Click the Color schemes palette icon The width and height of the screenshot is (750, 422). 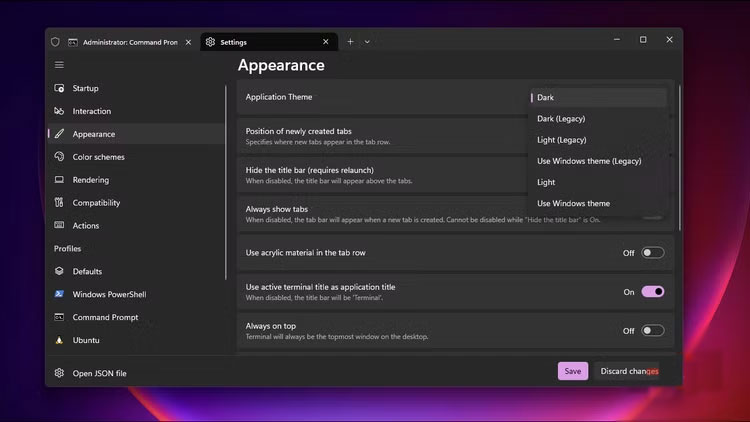(60, 157)
